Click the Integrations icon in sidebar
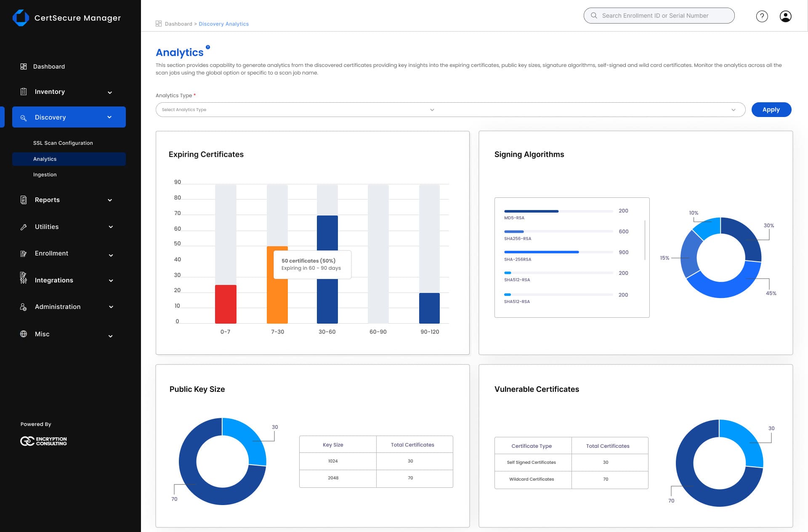Screen dimensions: 808x532 (x=24, y=279)
